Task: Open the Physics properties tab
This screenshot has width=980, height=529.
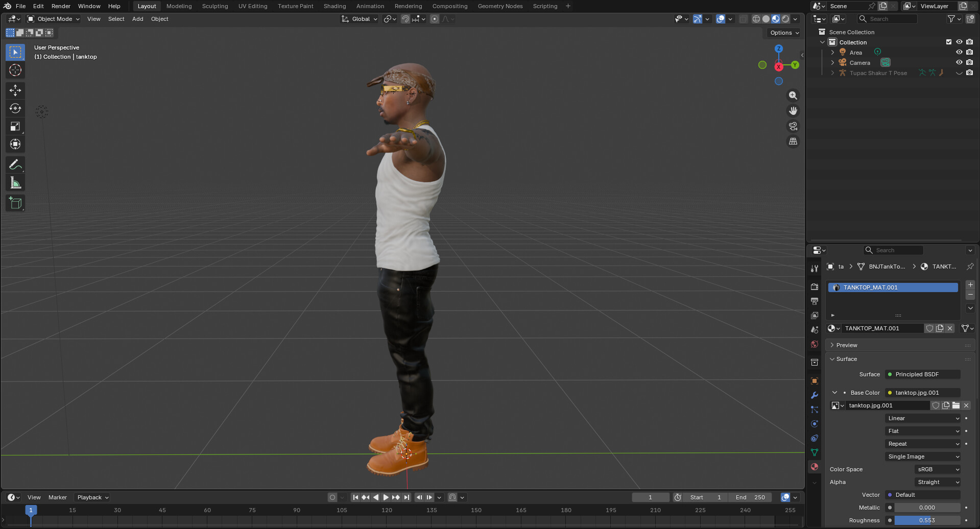Action: click(x=815, y=424)
